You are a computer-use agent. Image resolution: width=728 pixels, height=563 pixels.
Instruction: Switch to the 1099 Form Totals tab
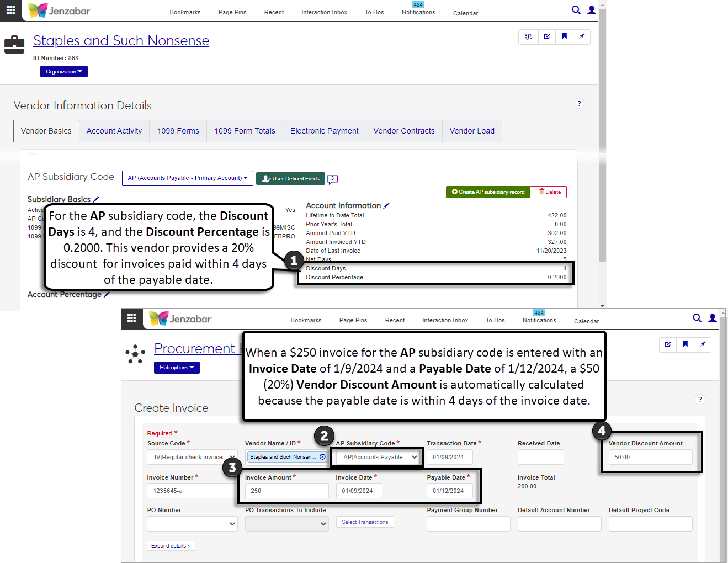(x=245, y=131)
